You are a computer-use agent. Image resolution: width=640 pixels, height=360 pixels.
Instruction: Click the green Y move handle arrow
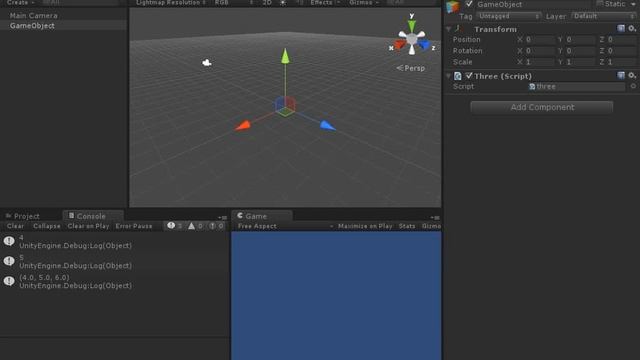[285, 56]
